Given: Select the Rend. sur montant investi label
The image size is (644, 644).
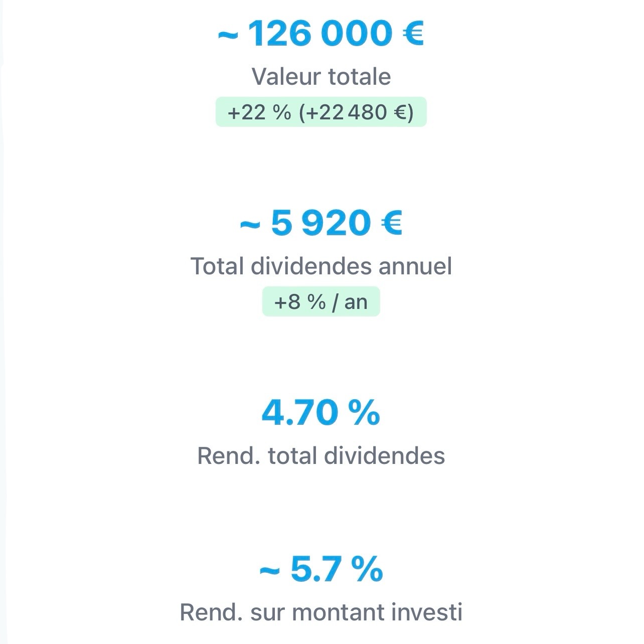Looking at the screenshot, I should point(321,612).
